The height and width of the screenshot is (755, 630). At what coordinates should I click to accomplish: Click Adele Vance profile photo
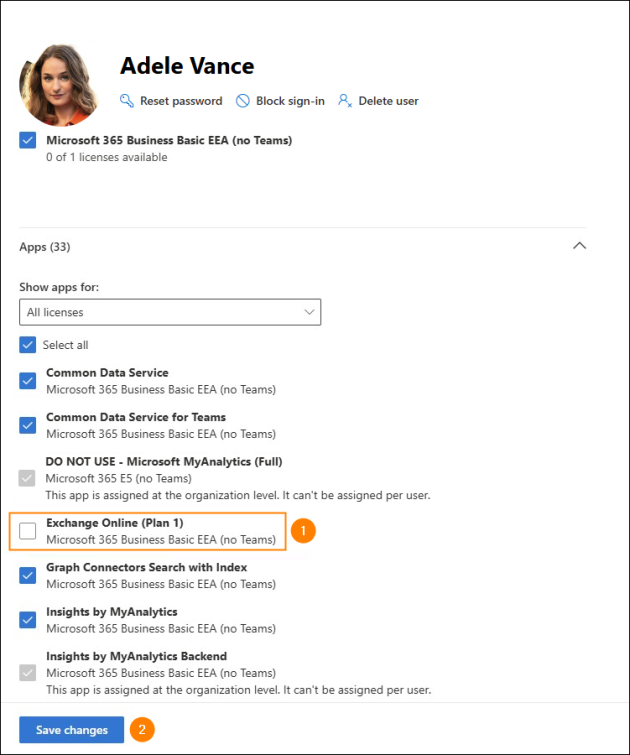58,85
